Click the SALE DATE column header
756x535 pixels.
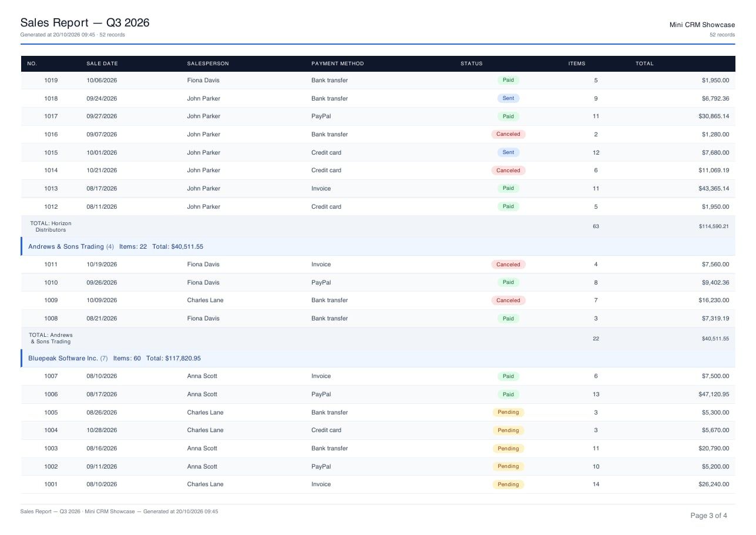pyautogui.click(x=102, y=63)
